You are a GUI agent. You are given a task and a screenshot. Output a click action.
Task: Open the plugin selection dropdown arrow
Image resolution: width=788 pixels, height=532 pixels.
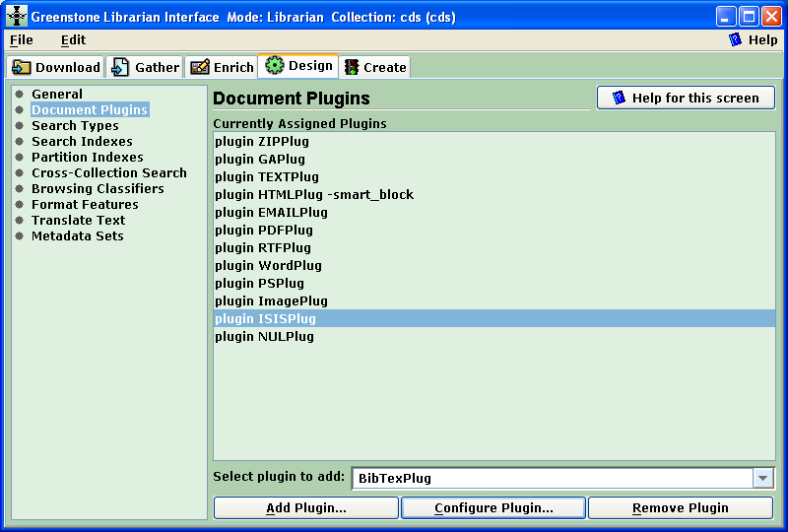tap(763, 478)
